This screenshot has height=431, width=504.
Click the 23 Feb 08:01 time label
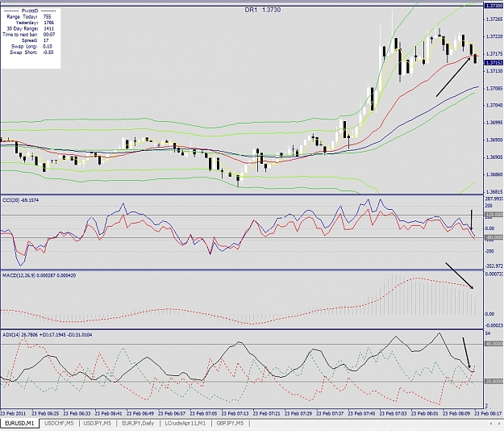[425, 413]
